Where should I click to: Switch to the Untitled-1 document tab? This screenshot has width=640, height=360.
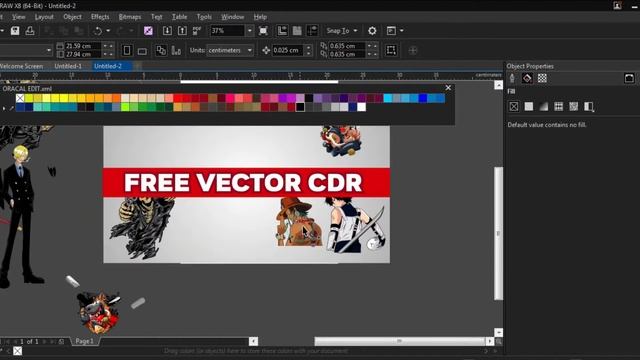pos(68,66)
